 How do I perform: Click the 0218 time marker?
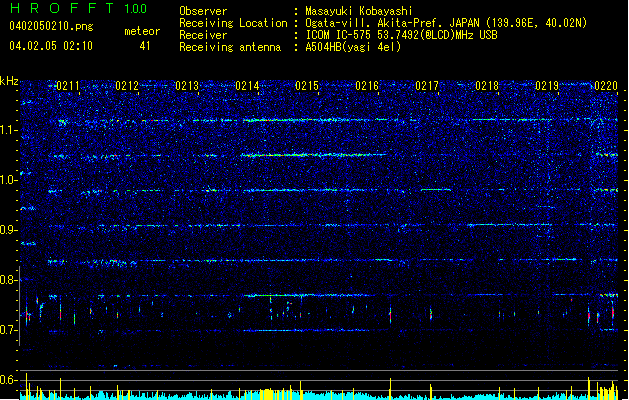pyautogui.click(x=487, y=85)
